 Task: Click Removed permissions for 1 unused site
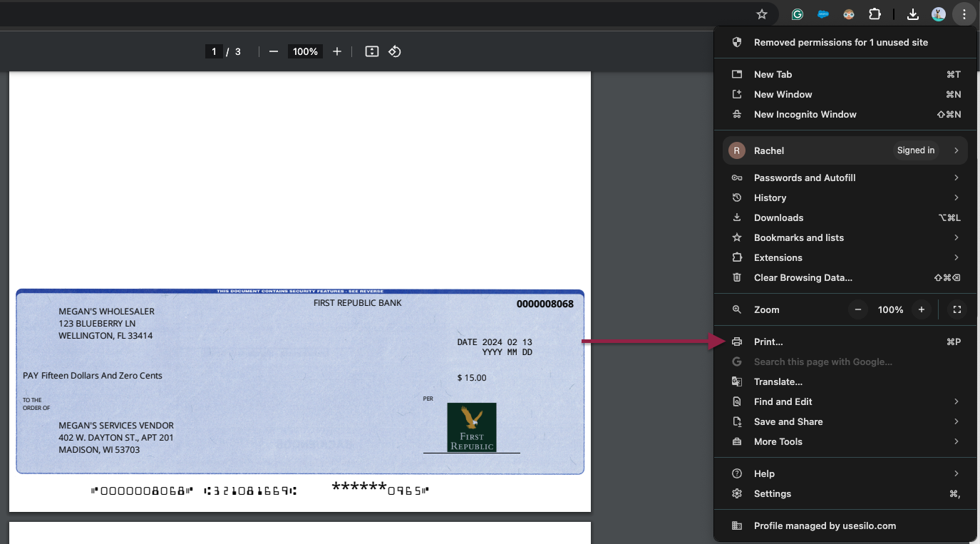(845, 42)
